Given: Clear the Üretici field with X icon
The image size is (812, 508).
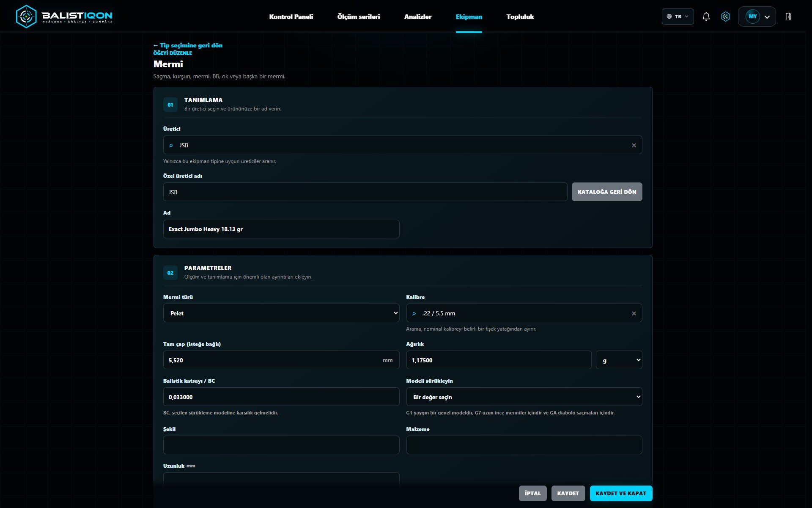Looking at the screenshot, I should (x=634, y=145).
